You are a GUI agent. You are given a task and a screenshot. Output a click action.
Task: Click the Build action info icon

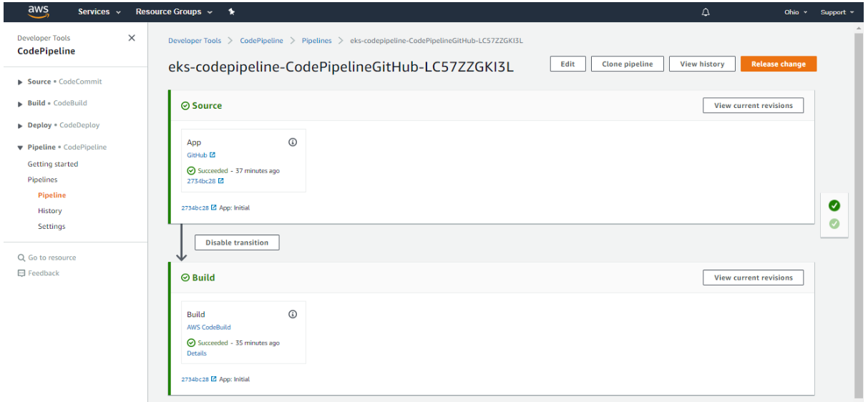click(x=293, y=314)
